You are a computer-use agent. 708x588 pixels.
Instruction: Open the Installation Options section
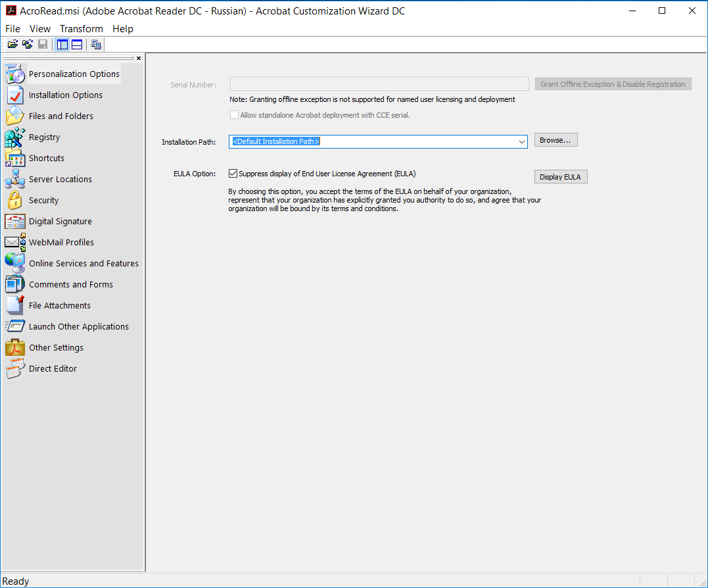(x=54, y=95)
